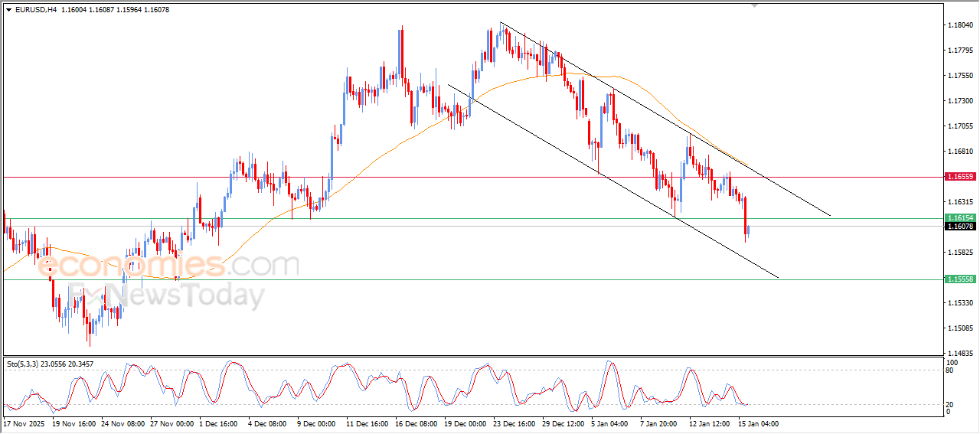
Task: Click the 1.17300 value on price axis
Action: [x=960, y=101]
